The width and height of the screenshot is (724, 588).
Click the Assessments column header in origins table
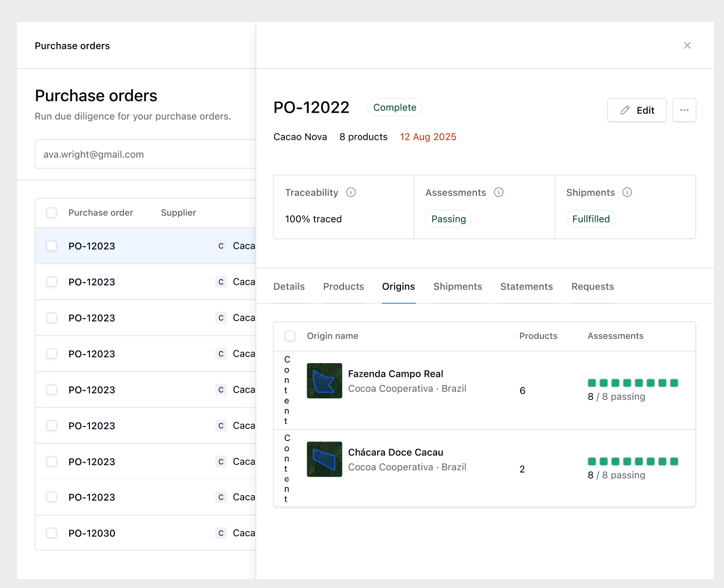(x=616, y=336)
